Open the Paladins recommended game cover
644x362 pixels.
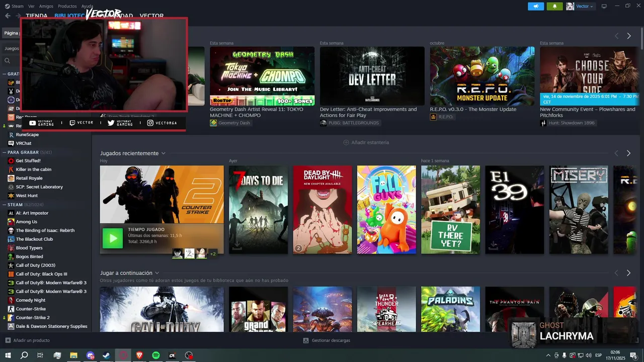pyautogui.click(x=450, y=309)
